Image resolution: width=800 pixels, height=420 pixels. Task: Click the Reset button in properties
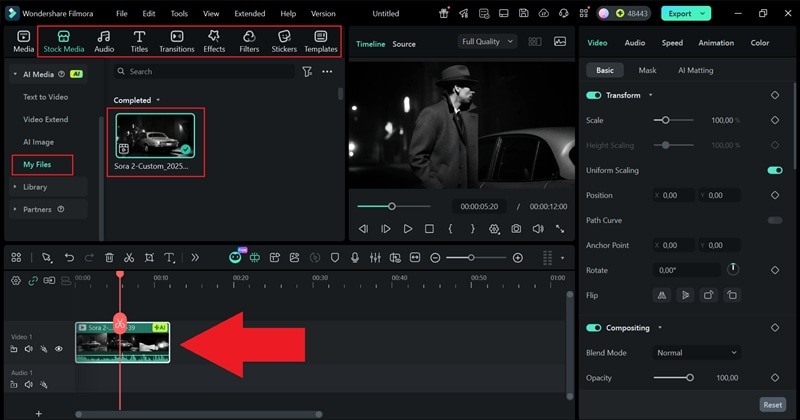(x=772, y=405)
